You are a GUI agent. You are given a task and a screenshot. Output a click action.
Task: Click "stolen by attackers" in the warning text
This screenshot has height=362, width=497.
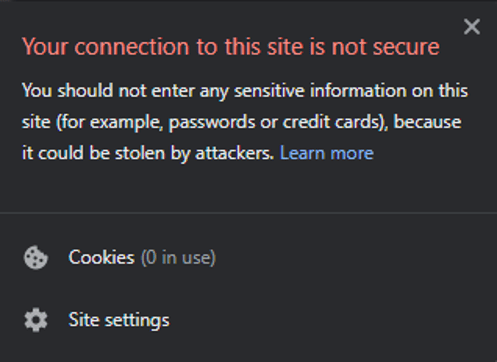tap(193, 153)
